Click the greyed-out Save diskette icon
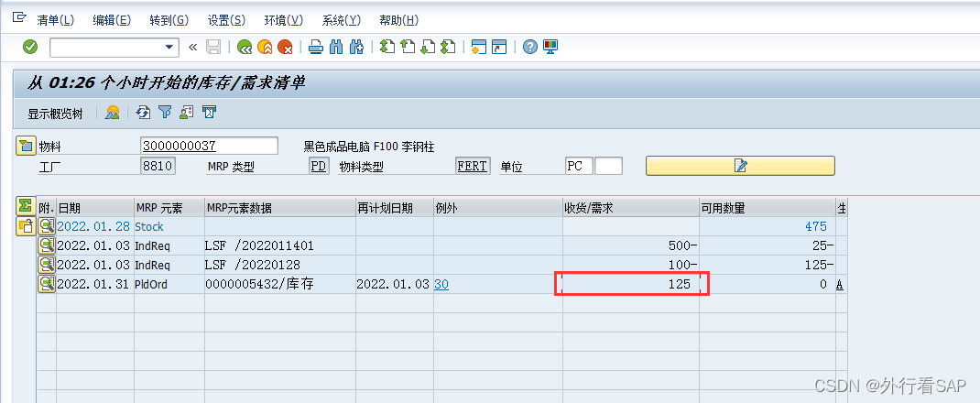980x403 pixels. (x=213, y=47)
